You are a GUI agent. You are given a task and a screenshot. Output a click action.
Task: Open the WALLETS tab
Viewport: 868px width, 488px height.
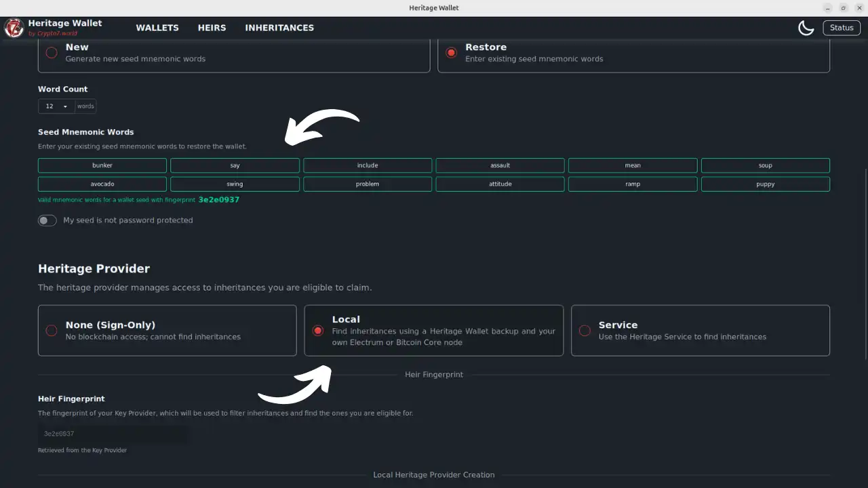[x=157, y=28]
